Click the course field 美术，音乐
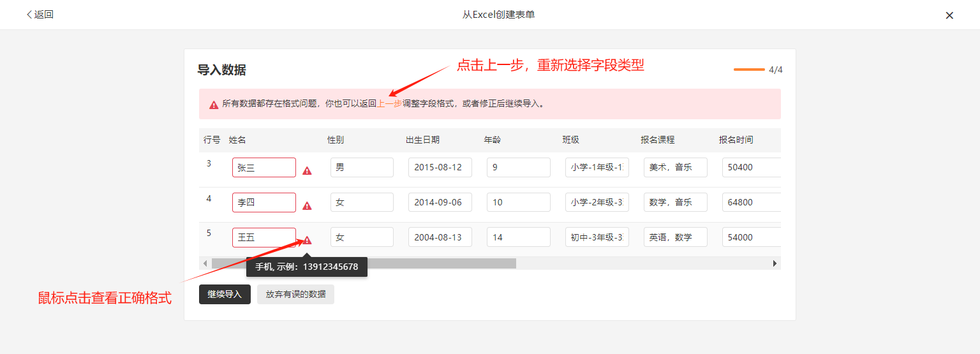The height and width of the screenshot is (354, 980). [x=676, y=168]
